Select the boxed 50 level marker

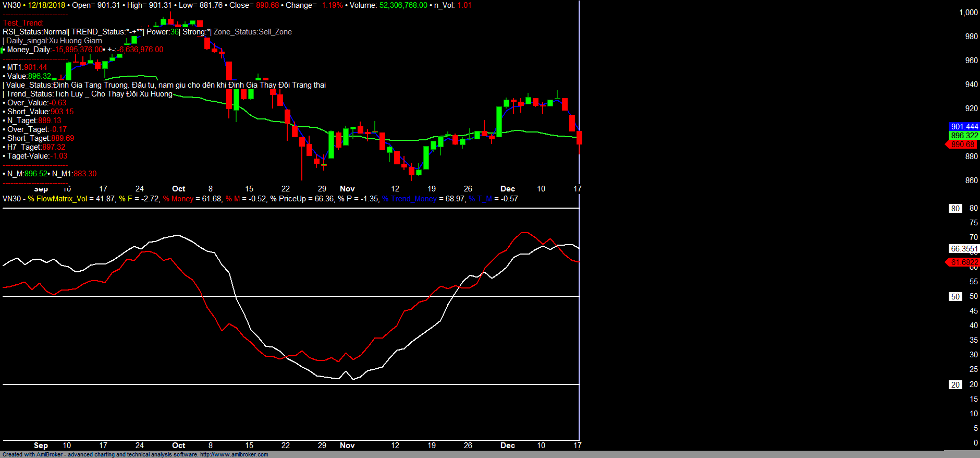coord(955,297)
